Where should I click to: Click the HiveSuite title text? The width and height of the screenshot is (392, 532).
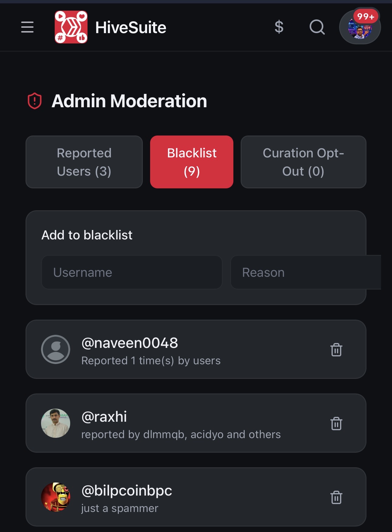131,27
